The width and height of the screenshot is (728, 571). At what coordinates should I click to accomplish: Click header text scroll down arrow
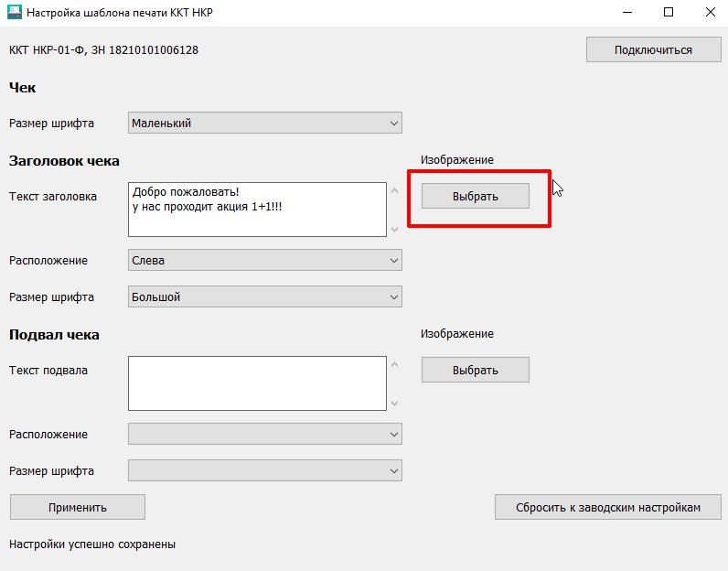click(395, 229)
